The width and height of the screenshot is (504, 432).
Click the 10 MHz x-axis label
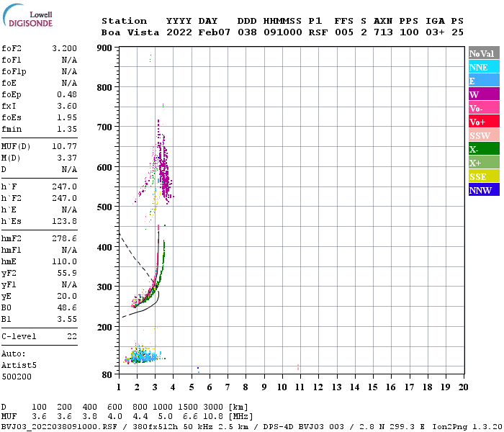point(282,387)
